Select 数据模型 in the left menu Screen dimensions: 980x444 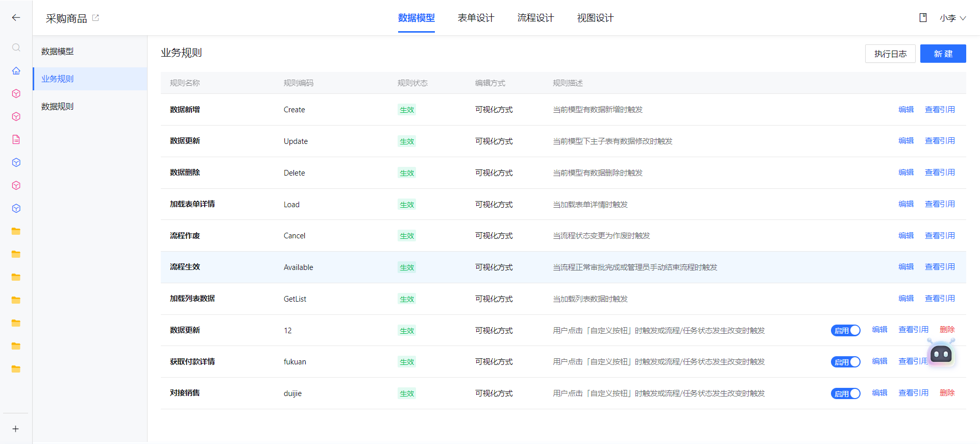point(90,52)
